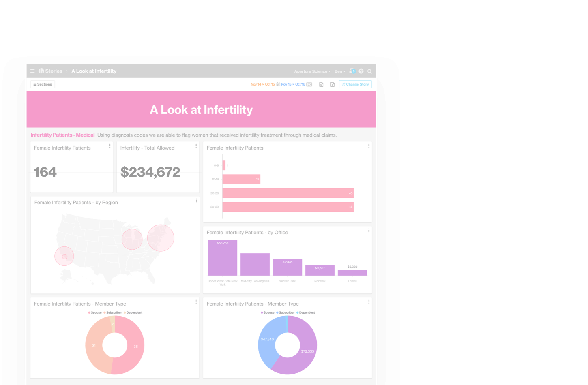Export the story to Excel
This screenshot has height=385, width=588.
pos(333,84)
